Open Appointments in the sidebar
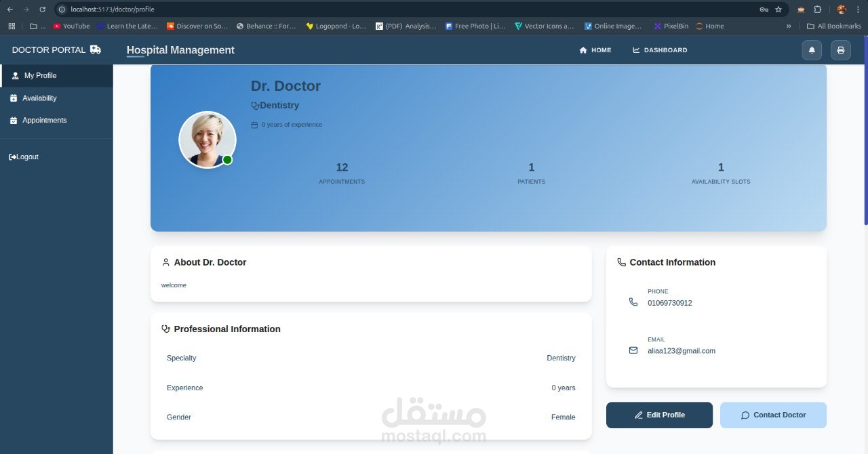The width and height of the screenshot is (868, 454). click(57, 120)
